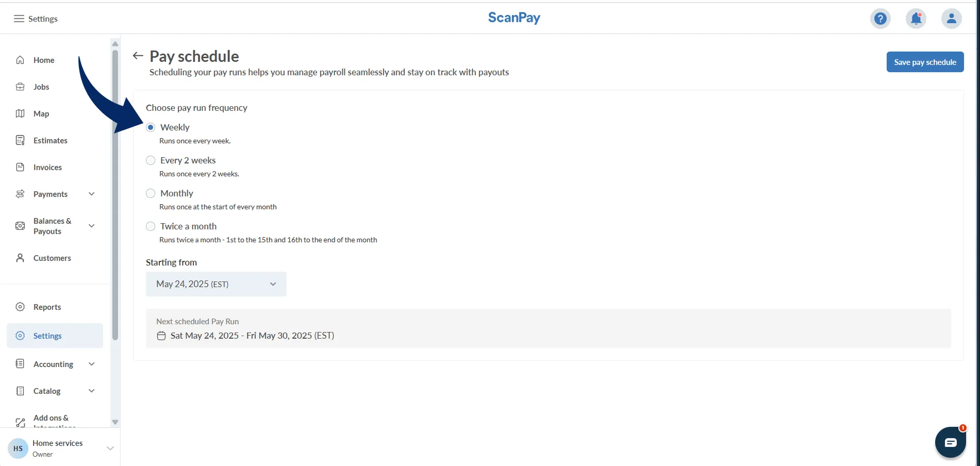The width and height of the screenshot is (980, 466).
Task: Click the Save pay schedule button
Action: 925,62
